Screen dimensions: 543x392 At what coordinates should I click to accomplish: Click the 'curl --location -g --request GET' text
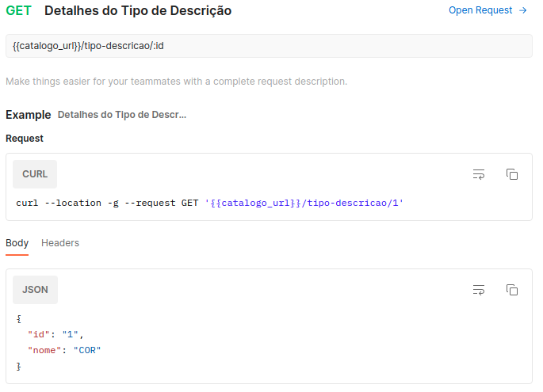[107, 203]
